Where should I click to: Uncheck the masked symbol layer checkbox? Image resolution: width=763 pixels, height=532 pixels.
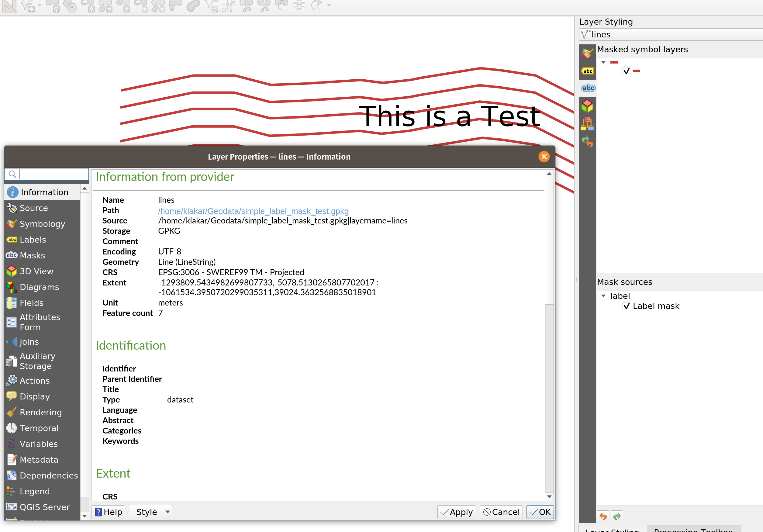point(627,71)
